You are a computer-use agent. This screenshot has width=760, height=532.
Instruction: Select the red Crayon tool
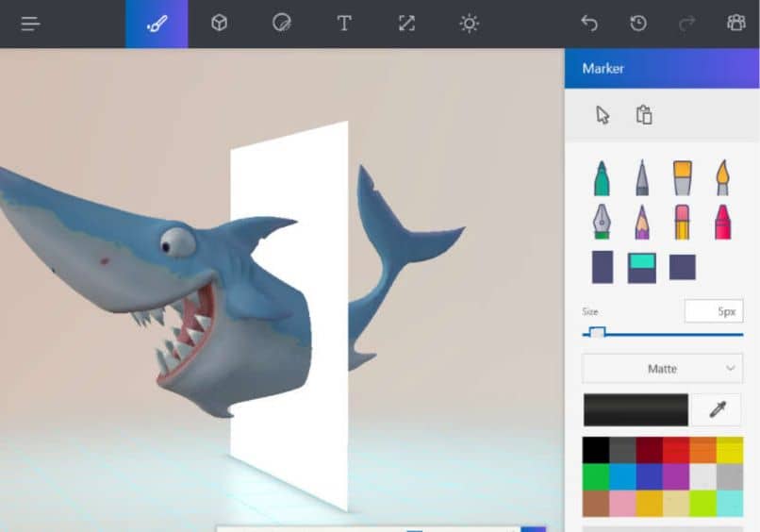(722, 222)
